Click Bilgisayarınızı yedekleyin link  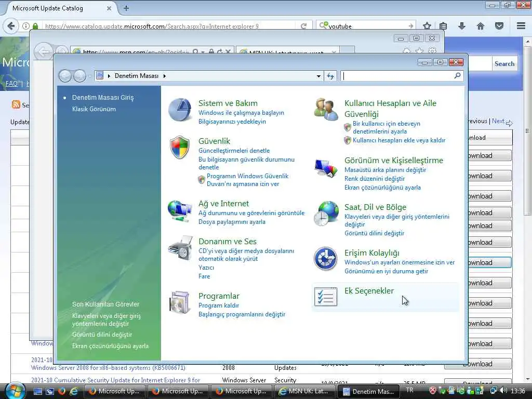coord(232,122)
